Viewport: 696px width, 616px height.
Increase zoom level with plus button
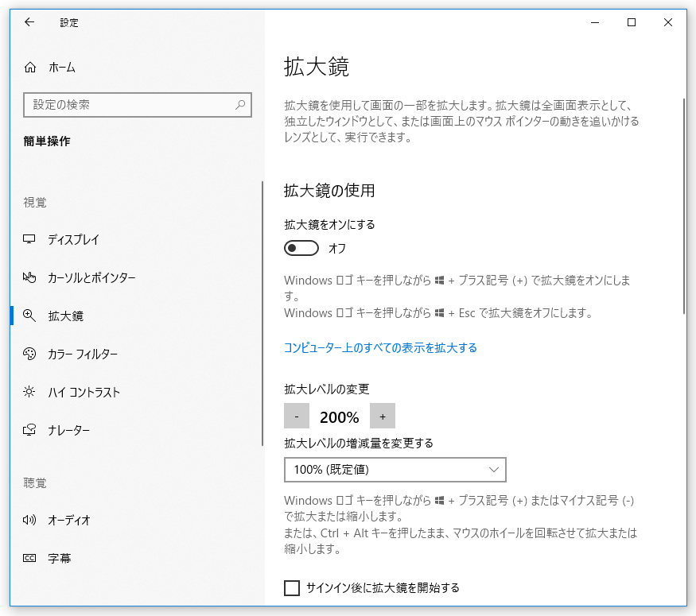[383, 416]
